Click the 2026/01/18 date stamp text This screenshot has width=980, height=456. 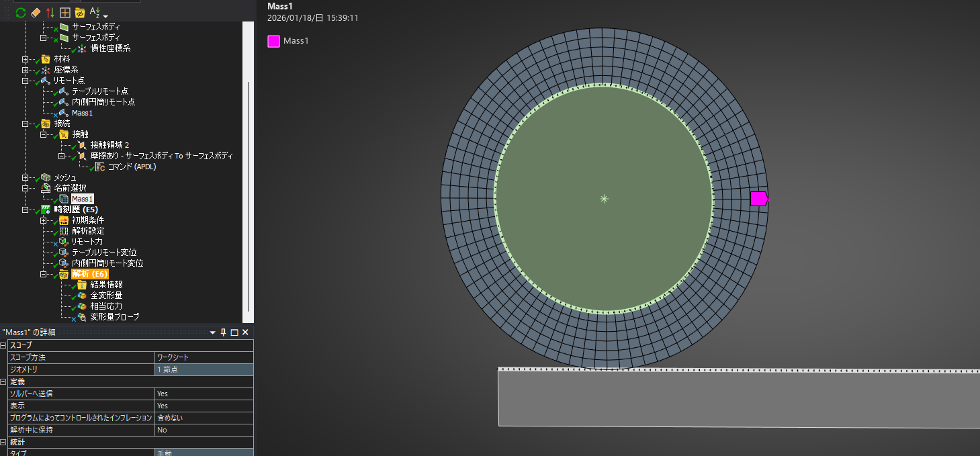tap(312, 18)
